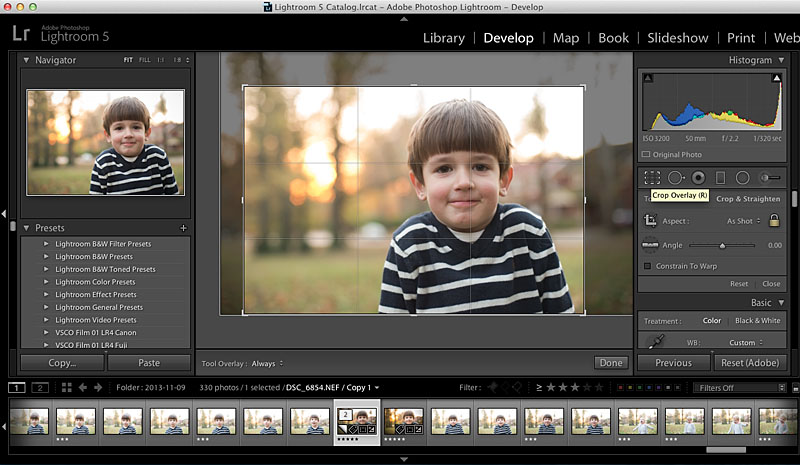Open the WB Custom dropdown
Image resolution: width=800 pixels, height=465 pixels.
click(x=746, y=342)
